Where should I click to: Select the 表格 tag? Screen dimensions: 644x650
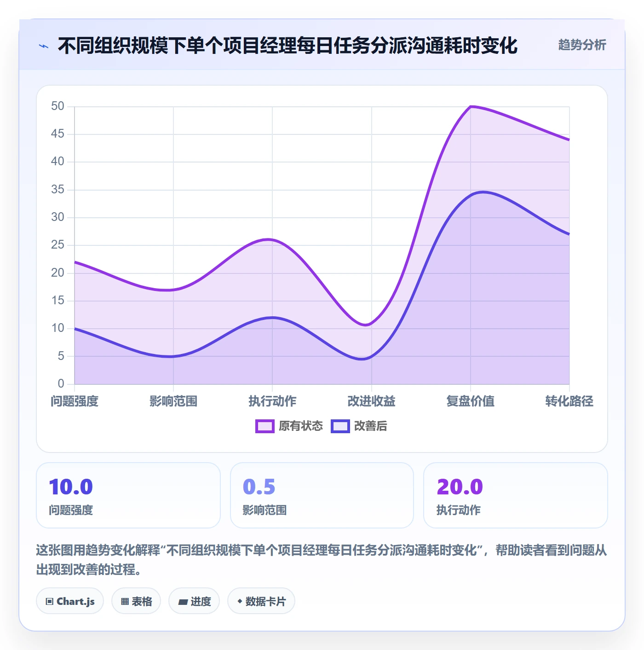[x=136, y=601]
